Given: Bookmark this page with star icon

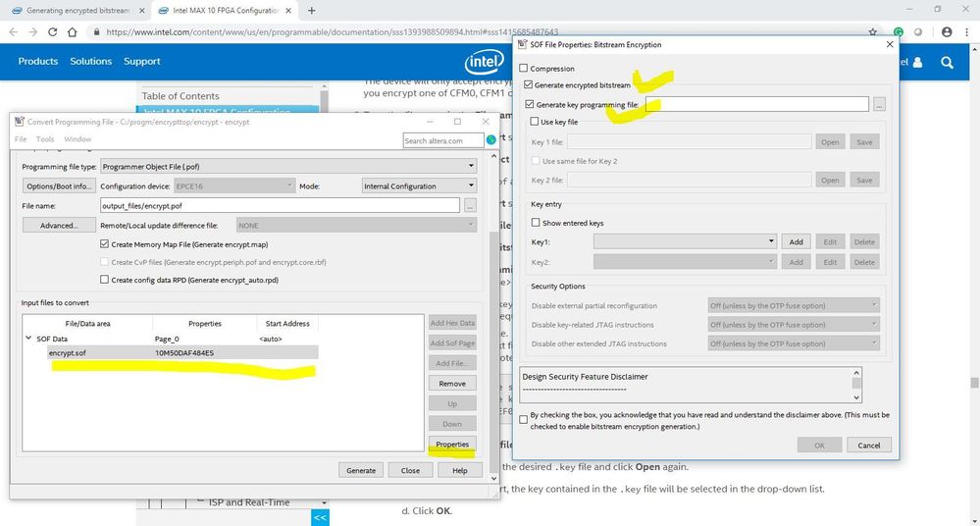Looking at the screenshot, I should pos(872,32).
